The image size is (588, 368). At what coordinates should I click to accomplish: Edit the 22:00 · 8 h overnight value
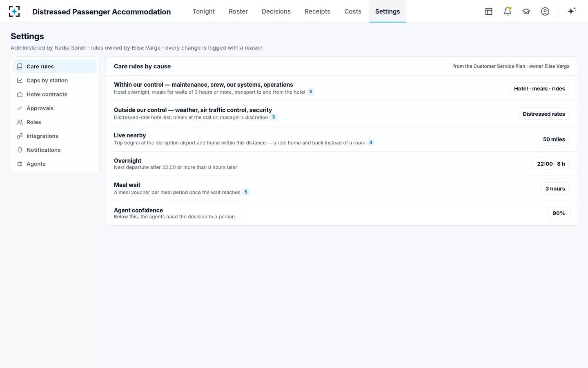(551, 164)
